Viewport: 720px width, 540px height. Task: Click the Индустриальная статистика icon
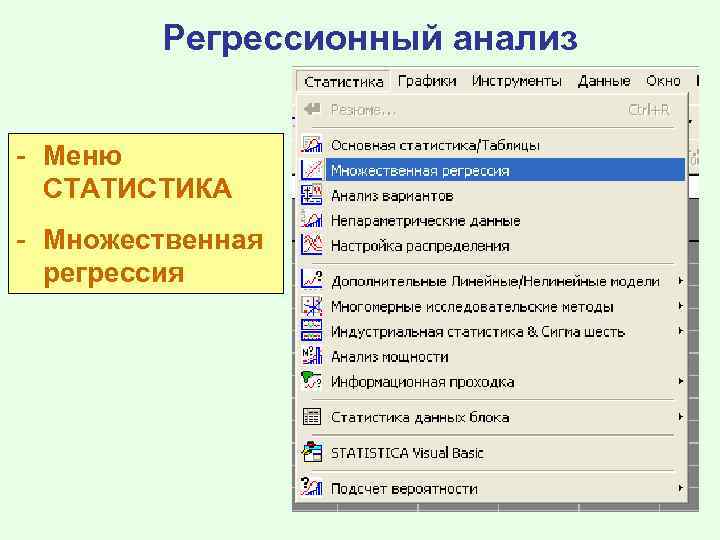point(312,330)
